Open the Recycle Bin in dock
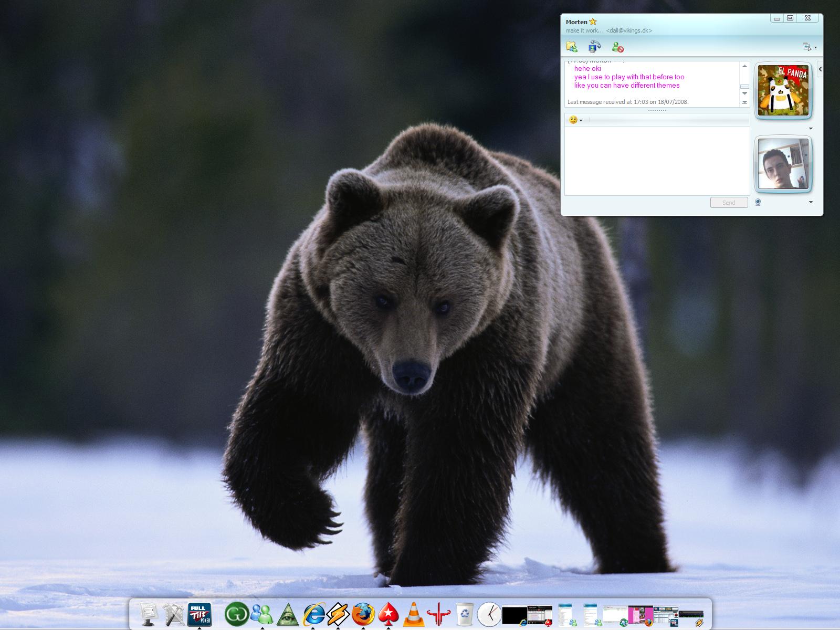840x630 pixels. pyautogui.click(x=464, y=614)
